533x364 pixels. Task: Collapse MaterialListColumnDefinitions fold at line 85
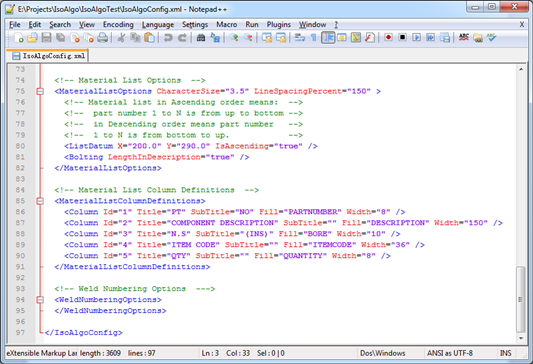[40, 201]
